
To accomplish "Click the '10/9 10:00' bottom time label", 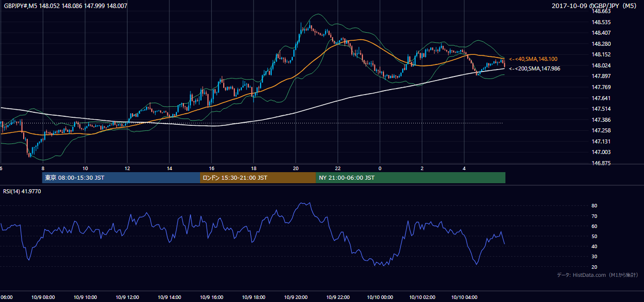I will coord(85,297).
